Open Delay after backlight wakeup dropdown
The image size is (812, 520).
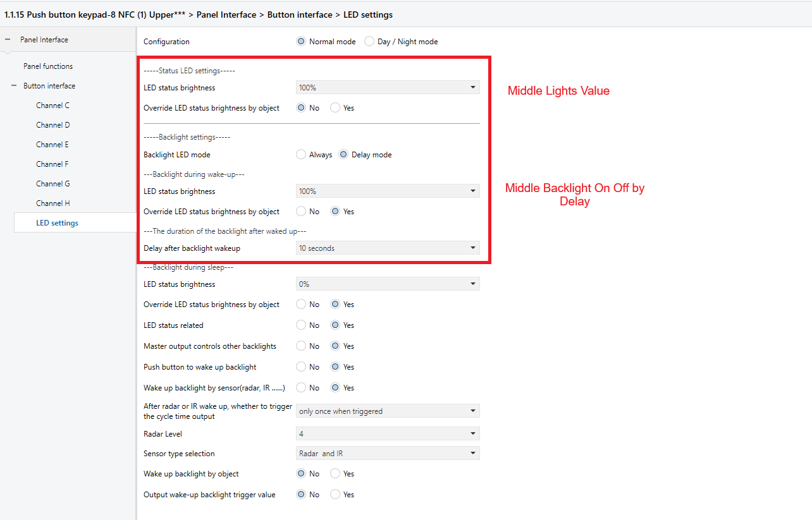[x=387, y=248]
